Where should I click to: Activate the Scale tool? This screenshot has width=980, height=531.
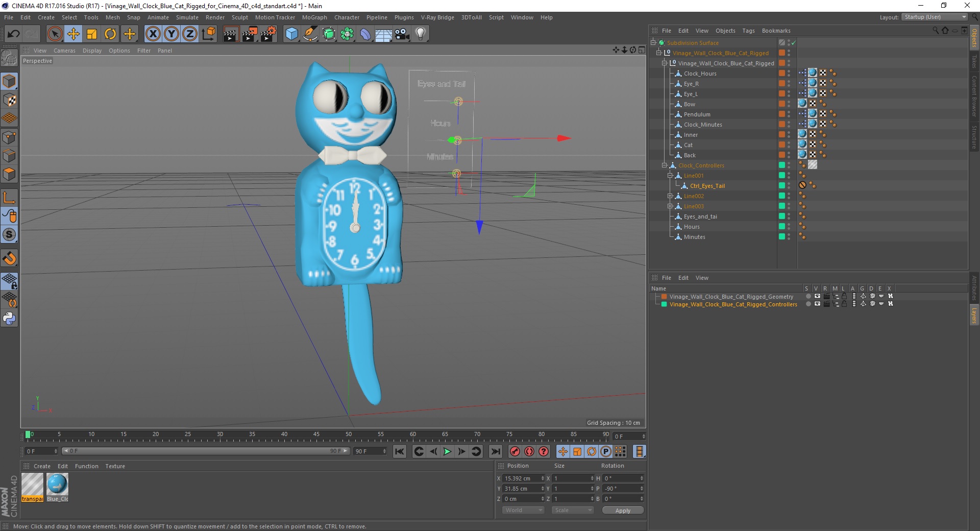(92, 34)
